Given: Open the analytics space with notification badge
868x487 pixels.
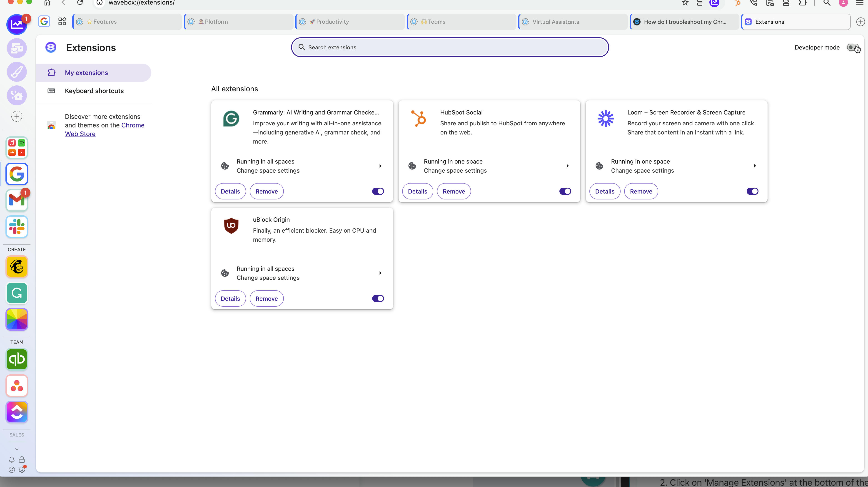Looking at the screenshot, I should click(17, 25).
